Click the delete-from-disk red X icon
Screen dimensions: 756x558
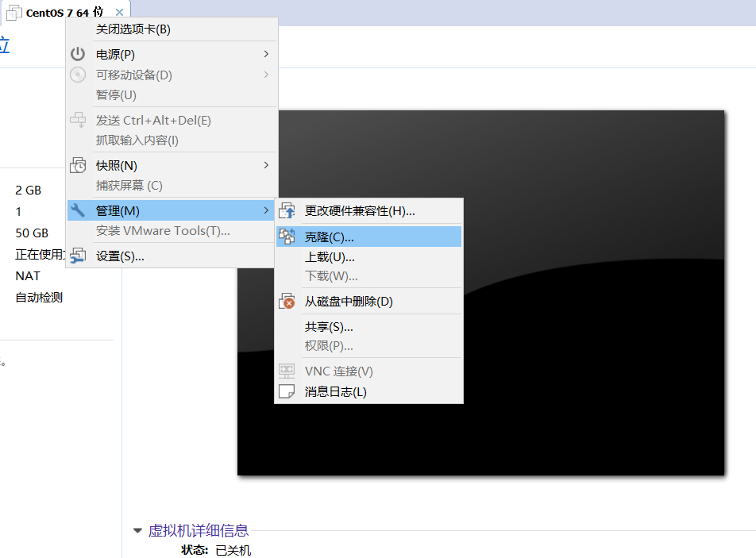point(287,301)
